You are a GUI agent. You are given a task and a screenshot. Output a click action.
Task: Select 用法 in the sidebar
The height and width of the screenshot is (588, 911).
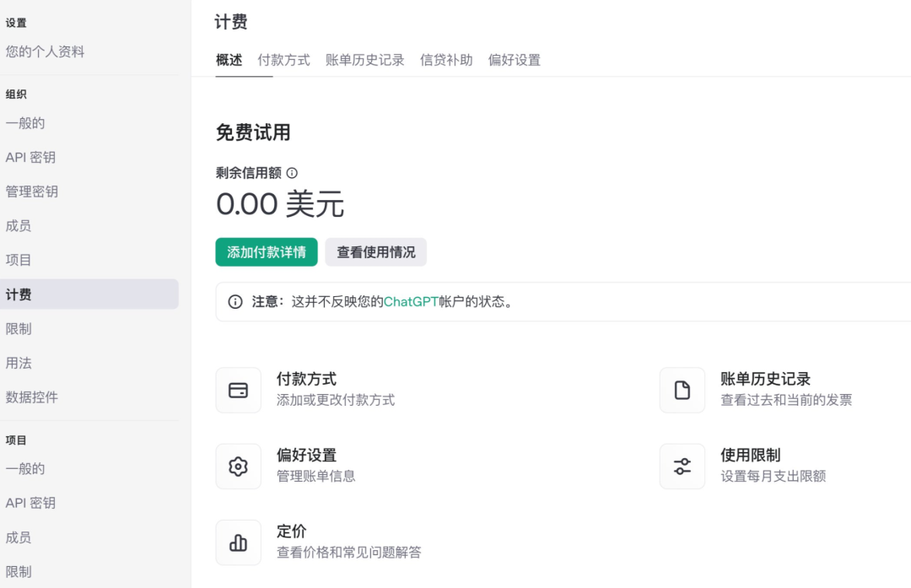point(19,363)
